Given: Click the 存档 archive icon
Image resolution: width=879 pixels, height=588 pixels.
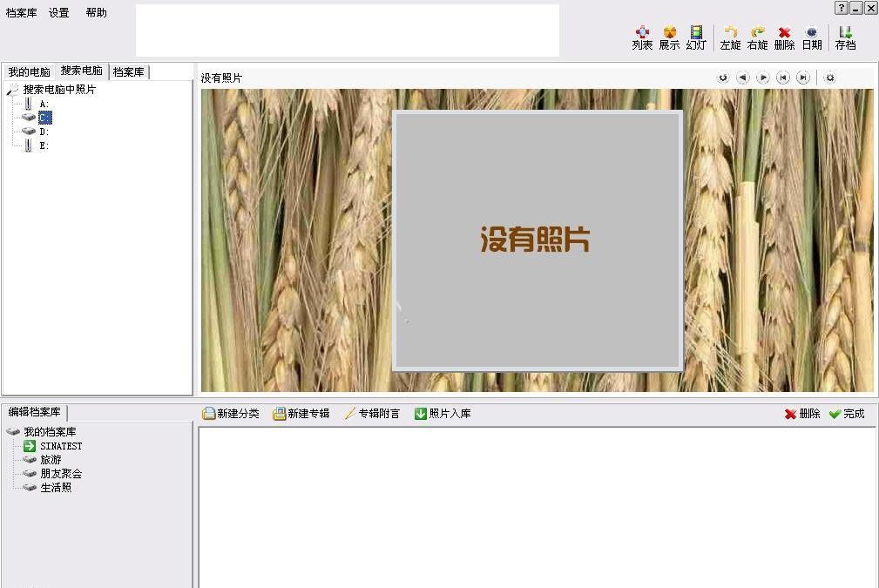Looking at the screenshot, I should pyautogui.click(x=845, y=37).
